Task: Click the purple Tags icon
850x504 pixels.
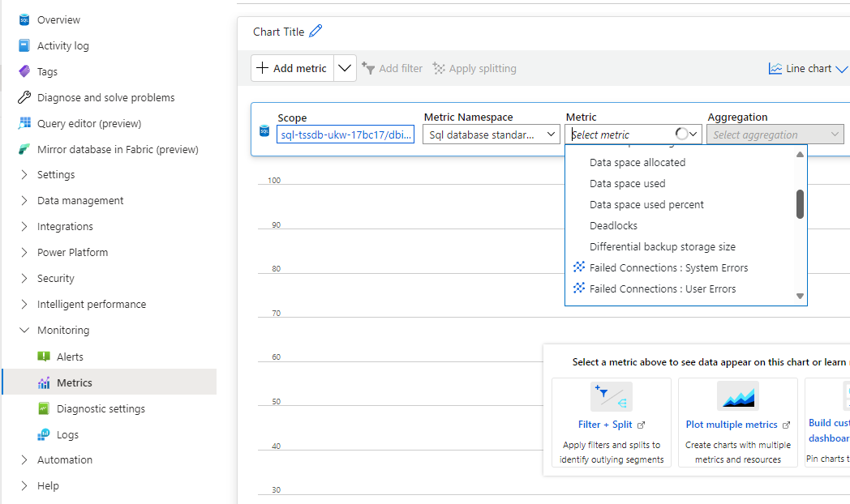Action: (x=24, y=71)
